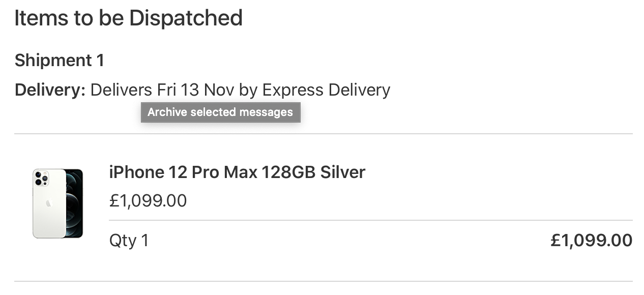Click the bottom divider below the Qty row

tap(324, 281)
